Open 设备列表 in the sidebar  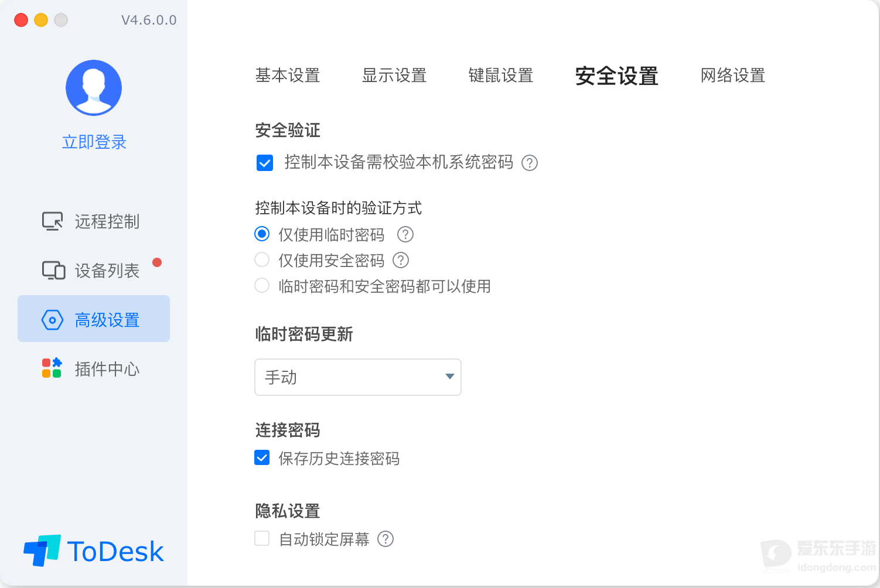click(94, 271)
